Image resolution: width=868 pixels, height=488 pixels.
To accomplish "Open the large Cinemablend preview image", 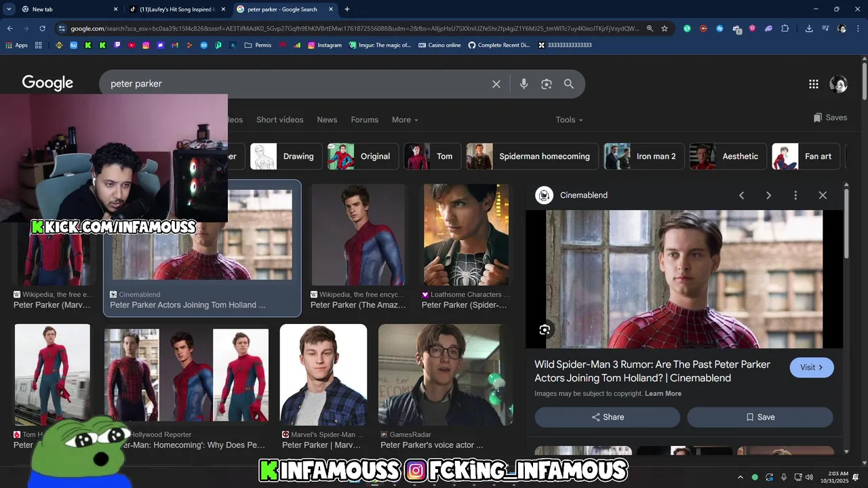I will pos(684,279).
